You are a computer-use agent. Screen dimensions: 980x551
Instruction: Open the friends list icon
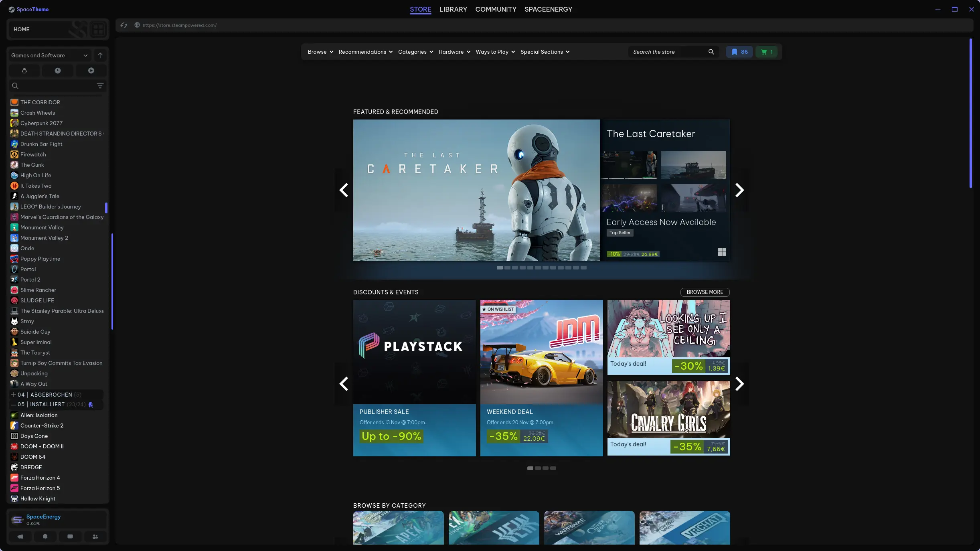pos(95,537)
